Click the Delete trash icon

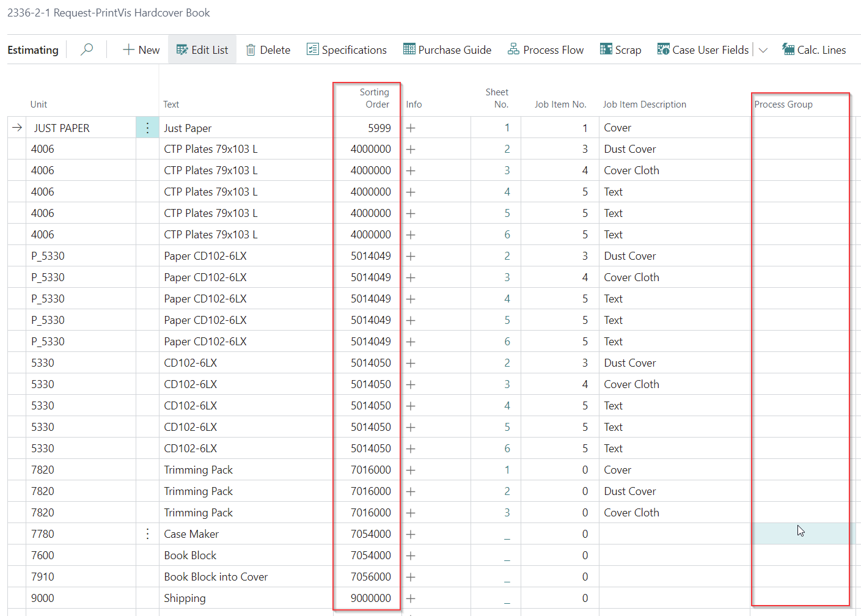pos(251,50)
